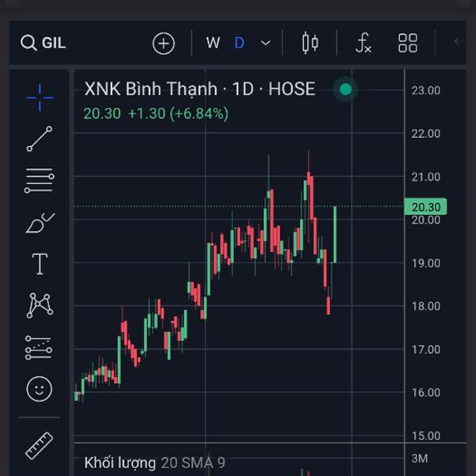This screenshot has width=476, height=476.
Task: Switch to the weekly W timeframe
Action: pyautogui.click(x=213, y=43)
